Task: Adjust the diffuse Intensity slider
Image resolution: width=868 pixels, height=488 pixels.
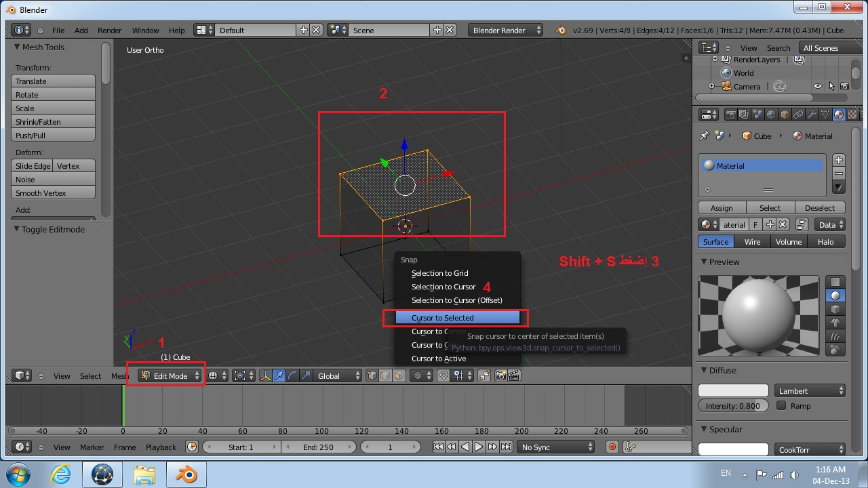Action: coord(733,405)
